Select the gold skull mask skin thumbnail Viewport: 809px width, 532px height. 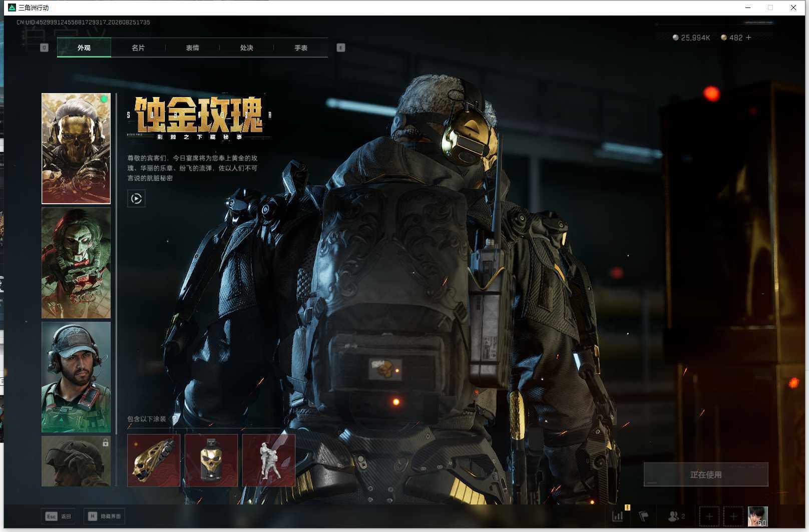click(x=76, y=148)
